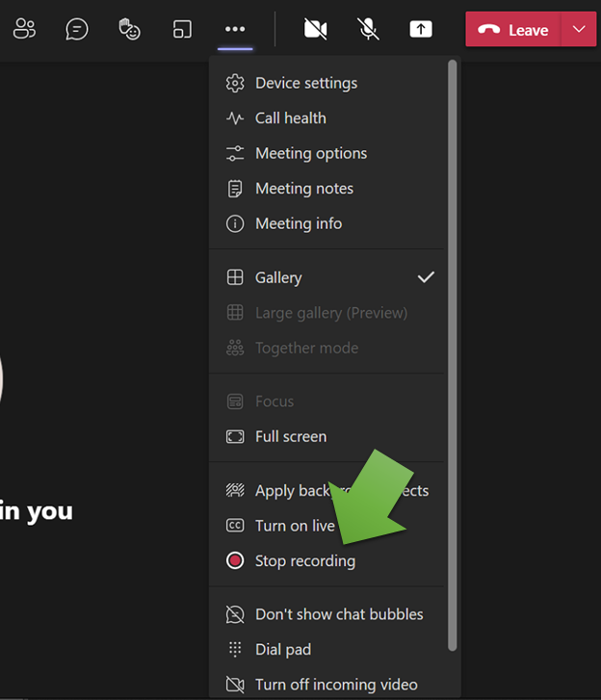
Task: Click the Focus layout icon
Action: [235, 402]
